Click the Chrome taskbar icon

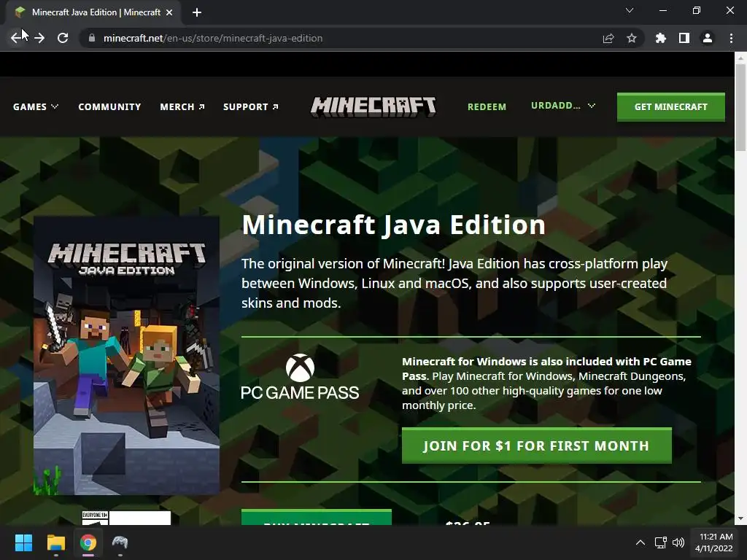[88, 542]
